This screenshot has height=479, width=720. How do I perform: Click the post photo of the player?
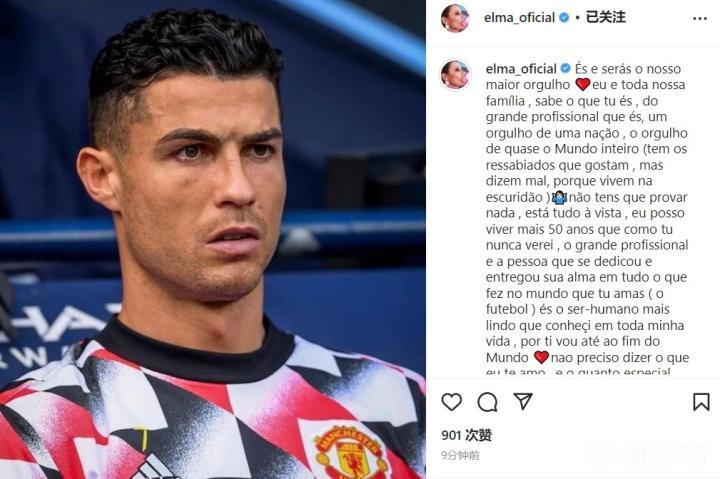(213, 239)
